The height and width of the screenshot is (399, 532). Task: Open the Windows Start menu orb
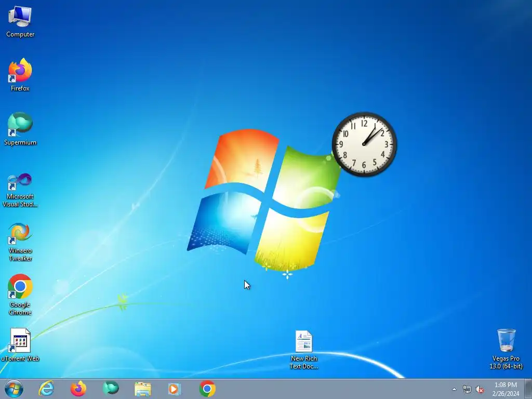(14, 389)
